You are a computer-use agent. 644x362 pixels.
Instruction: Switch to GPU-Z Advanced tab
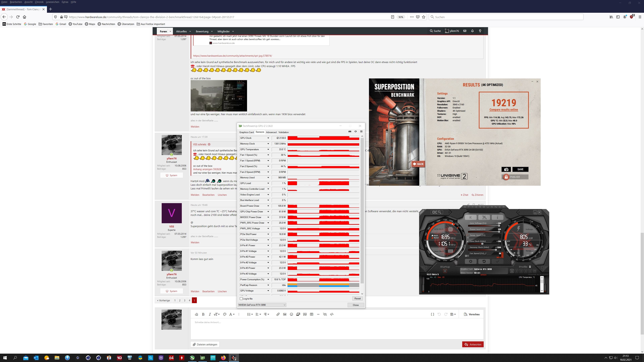click(x=271, y=132)
